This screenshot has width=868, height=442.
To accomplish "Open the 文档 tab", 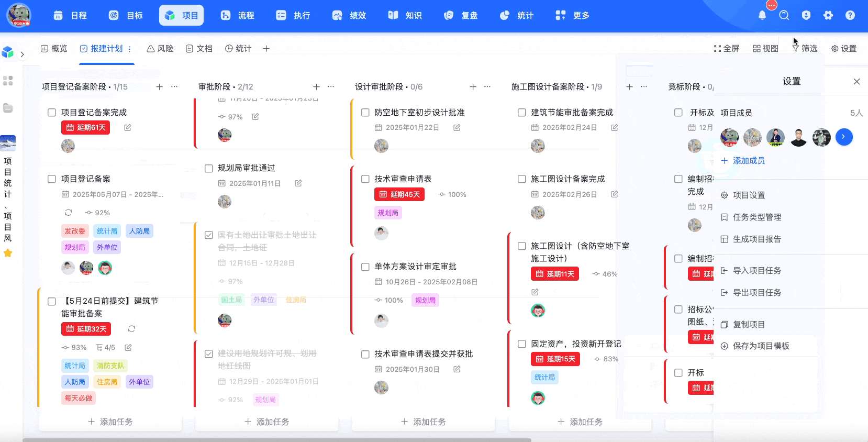I will point(199,49).
